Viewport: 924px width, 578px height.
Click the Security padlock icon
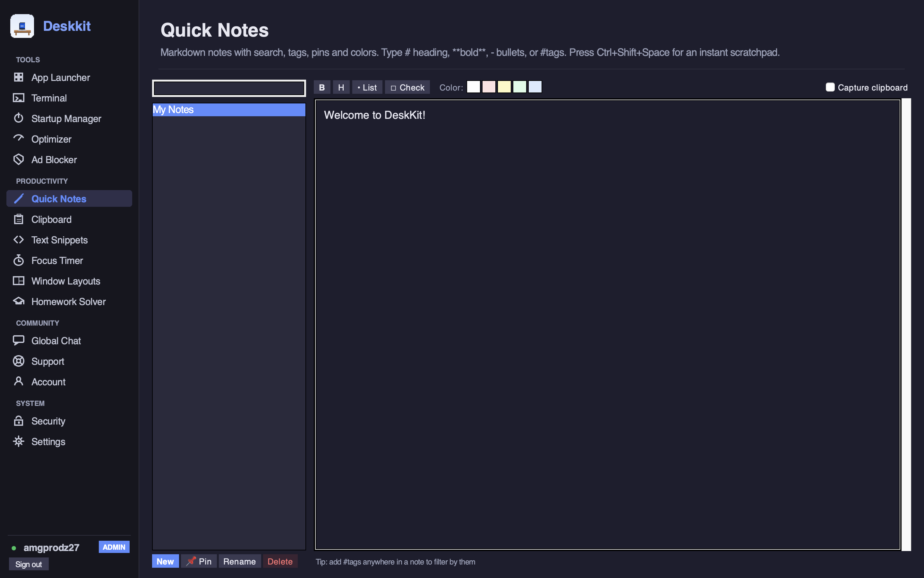(x=18, y=421)
